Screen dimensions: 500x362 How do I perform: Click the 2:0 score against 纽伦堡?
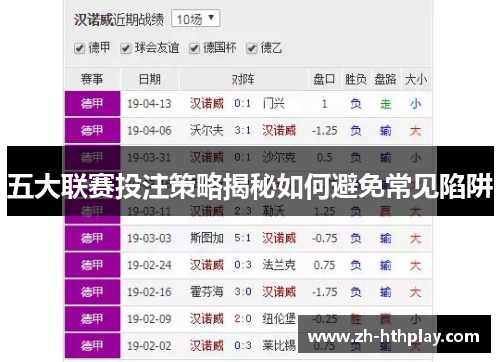point(243,319)
